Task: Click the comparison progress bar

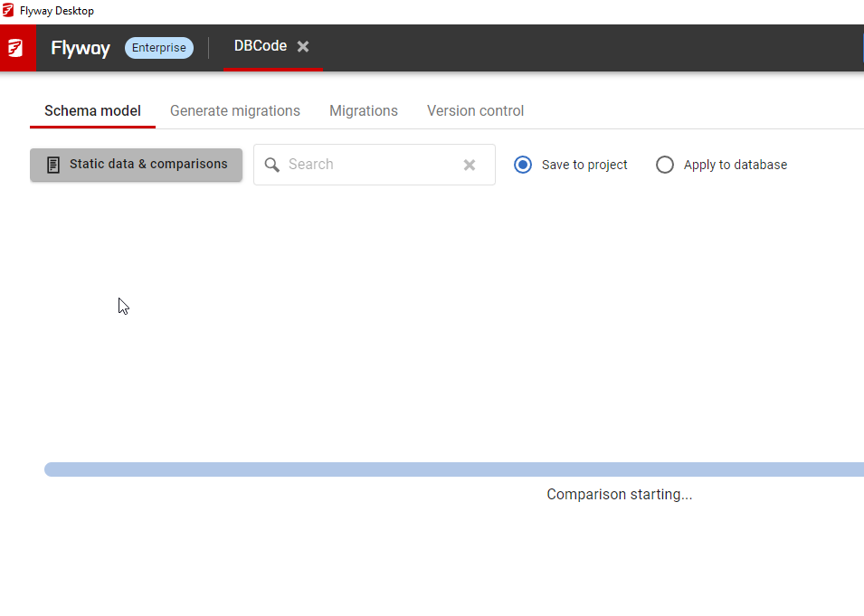Action: 452,469
